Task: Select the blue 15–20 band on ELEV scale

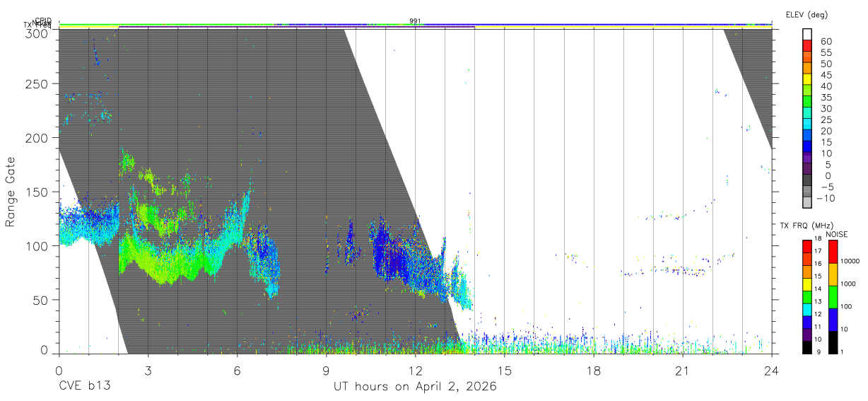Action: pyautogui.click(x=808, y=136)
